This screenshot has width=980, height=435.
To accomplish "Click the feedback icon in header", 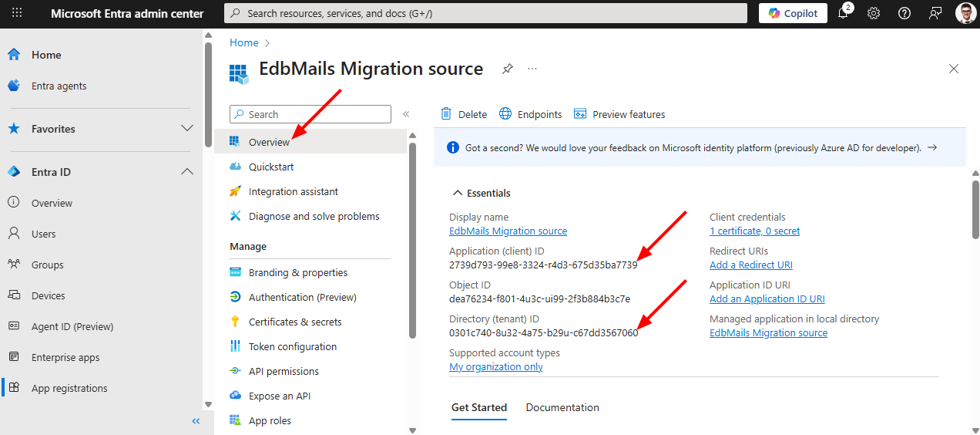I will pos(935,13).
